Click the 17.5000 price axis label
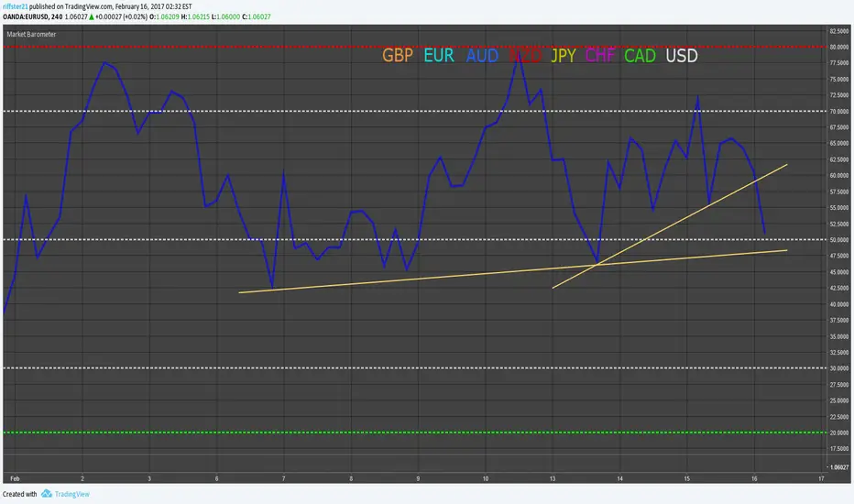The height and width of the screenshot is (504, 854). tap(838, 449)
